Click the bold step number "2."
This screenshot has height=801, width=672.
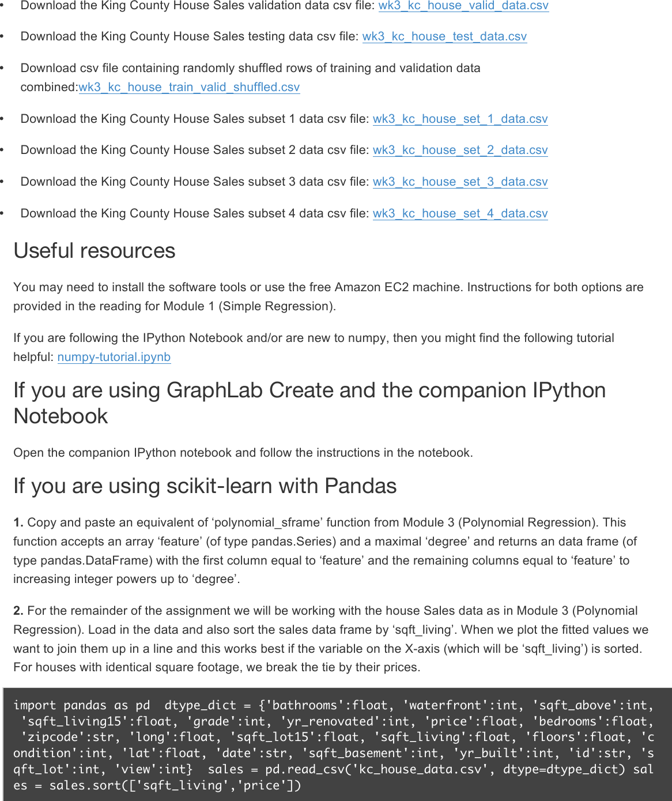click(18, 611)
